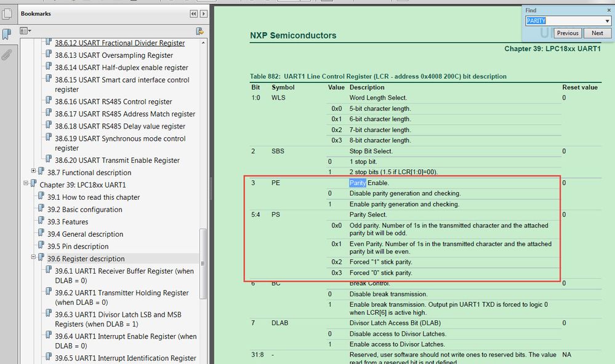Click the Table 882 caption text
The image size is (615, 364).
click(x=378, y=76)
